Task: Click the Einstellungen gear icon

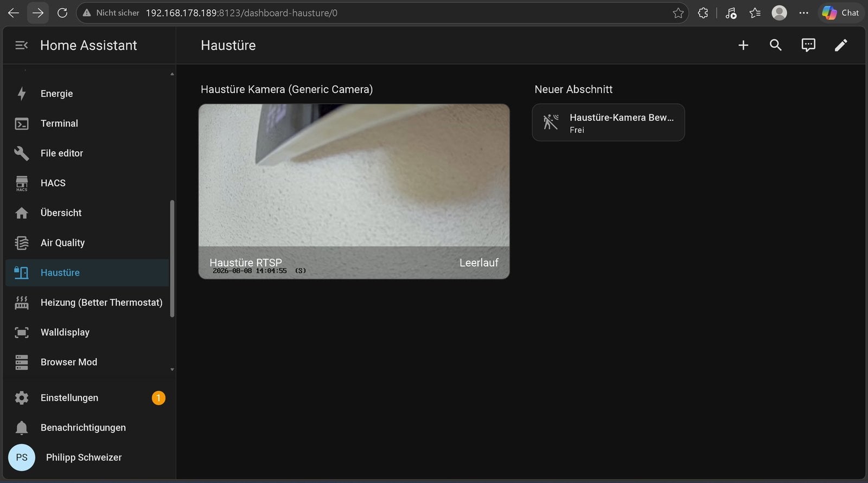Action: (22, 398)
